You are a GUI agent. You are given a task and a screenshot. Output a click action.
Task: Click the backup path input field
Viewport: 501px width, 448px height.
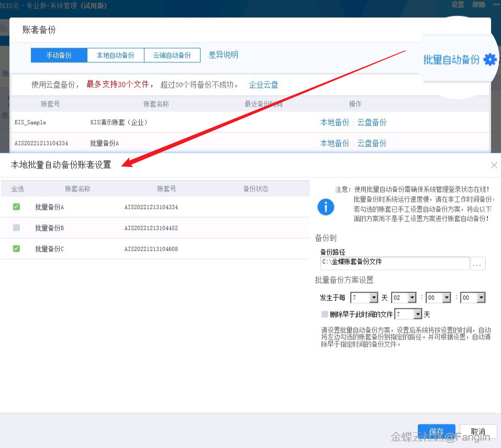click(x=395, y=262)
